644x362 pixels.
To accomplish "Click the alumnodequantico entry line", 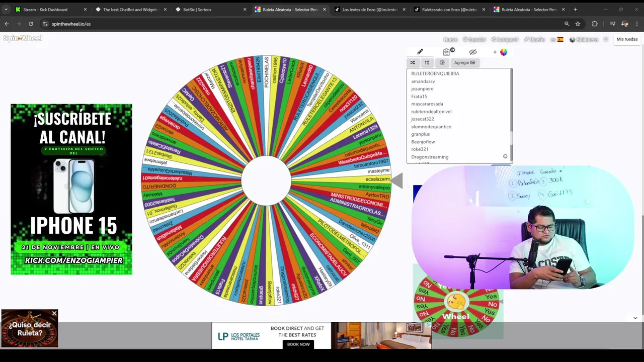I will click(x=431, y=126).
